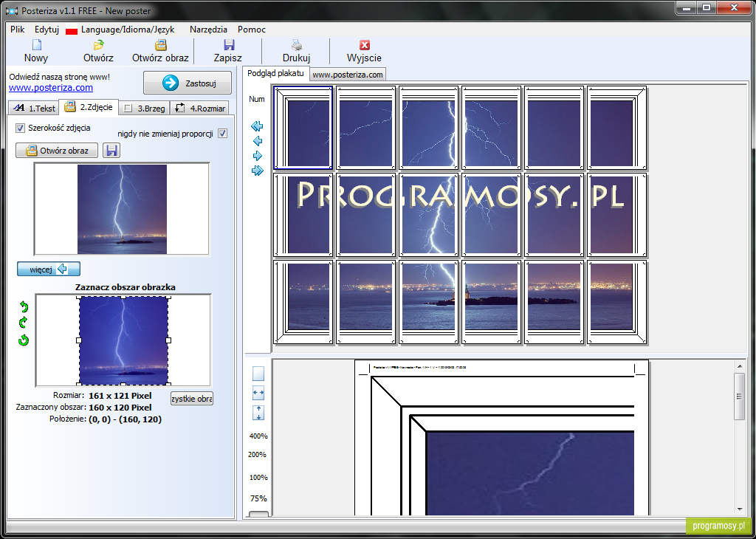Image resolution: width=756 pixels, height=539 pixels.
Task: Set preview zoom to 75%
Action: [258, 498]
